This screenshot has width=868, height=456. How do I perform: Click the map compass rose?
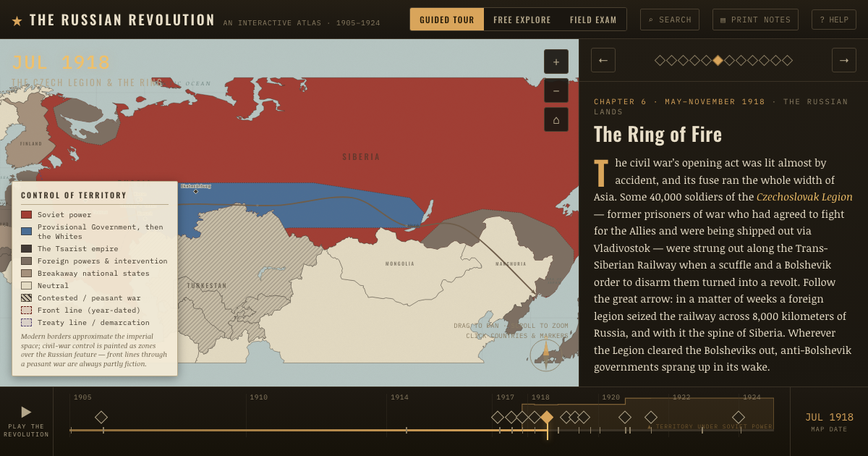click(546, 355)
